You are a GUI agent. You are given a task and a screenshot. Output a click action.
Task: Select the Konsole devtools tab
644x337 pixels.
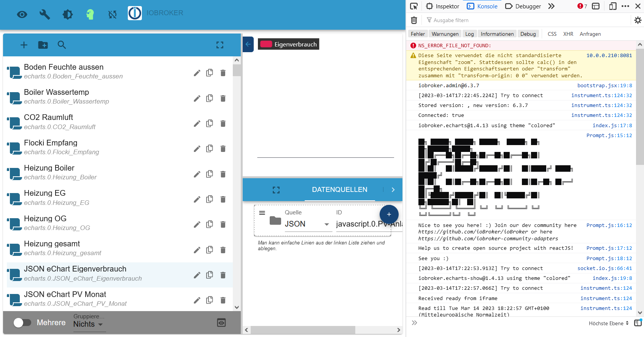482,6
